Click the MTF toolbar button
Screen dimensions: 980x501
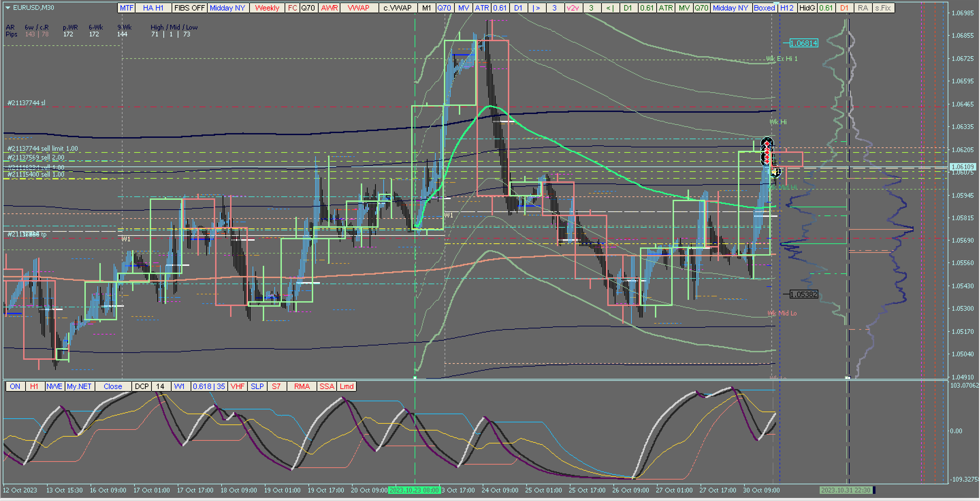[x=127, y=8]
